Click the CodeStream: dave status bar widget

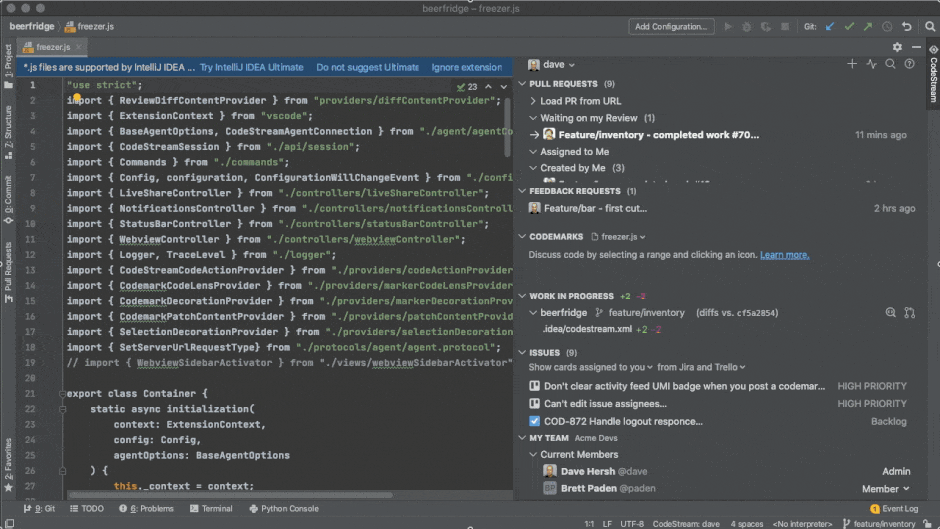686,524
